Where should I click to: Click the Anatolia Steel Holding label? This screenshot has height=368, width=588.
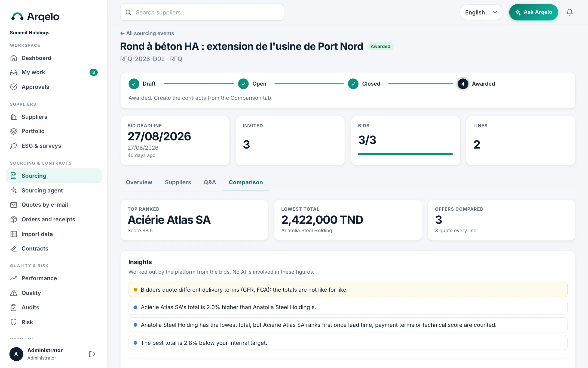(x=307, y=231)
